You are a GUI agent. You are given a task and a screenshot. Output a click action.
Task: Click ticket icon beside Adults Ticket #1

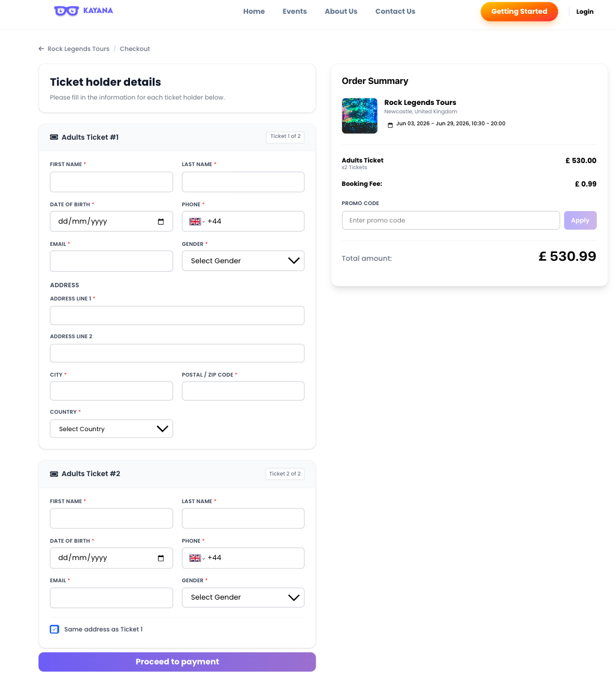point(55,137)
